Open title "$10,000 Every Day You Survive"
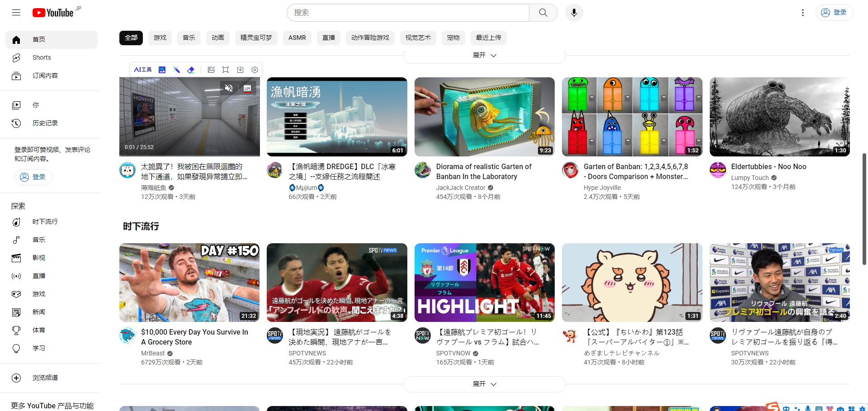 (194, 337)
